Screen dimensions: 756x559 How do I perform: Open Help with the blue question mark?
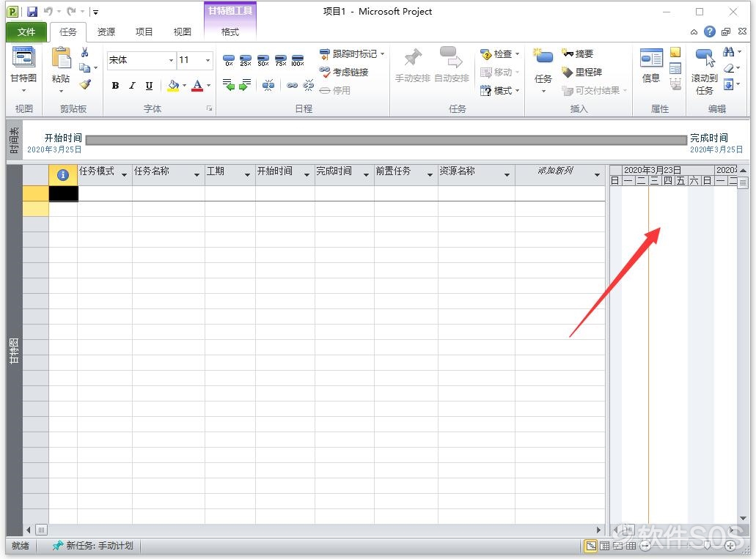point(709,32)
